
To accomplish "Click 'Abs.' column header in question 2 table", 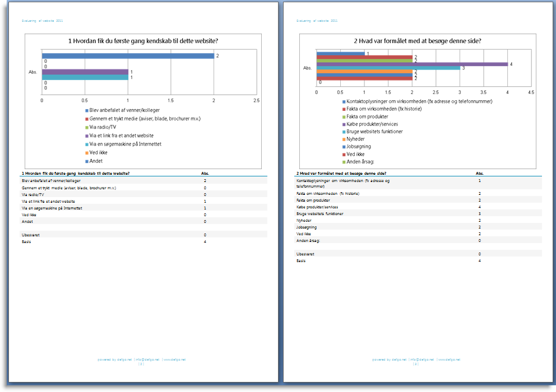I will point(479,173).
